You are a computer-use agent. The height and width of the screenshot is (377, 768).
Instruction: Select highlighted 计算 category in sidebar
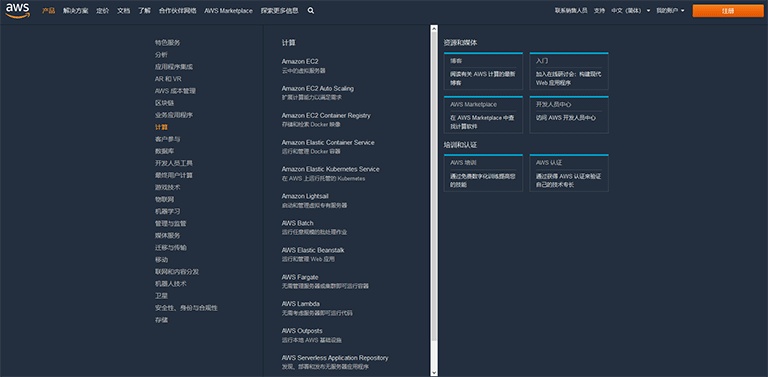(161, 127)
